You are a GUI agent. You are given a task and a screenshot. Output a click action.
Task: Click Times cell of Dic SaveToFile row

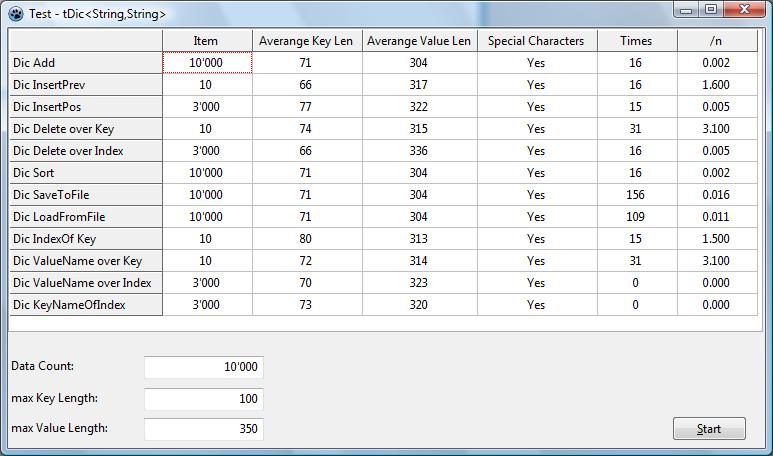[635, 195]
